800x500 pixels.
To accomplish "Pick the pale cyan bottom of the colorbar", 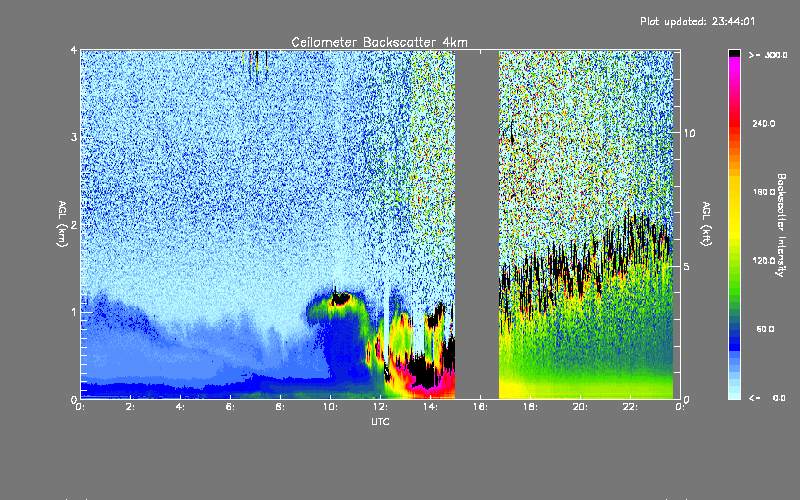I will (x=734, y=392).
